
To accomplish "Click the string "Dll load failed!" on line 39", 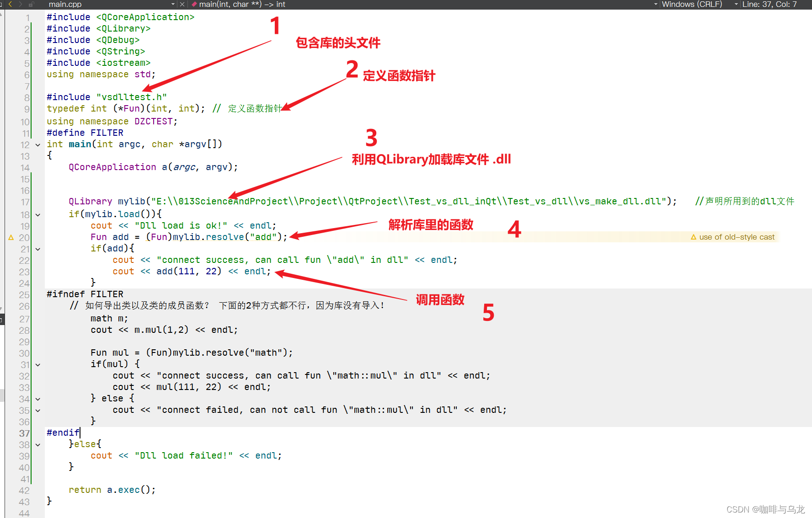I will pos(184,455).
